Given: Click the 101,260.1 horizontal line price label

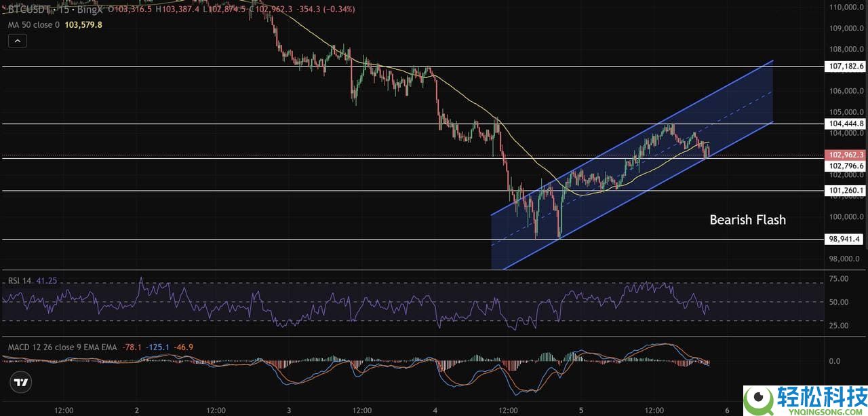Looking at the screenshot, I should 846,191.
